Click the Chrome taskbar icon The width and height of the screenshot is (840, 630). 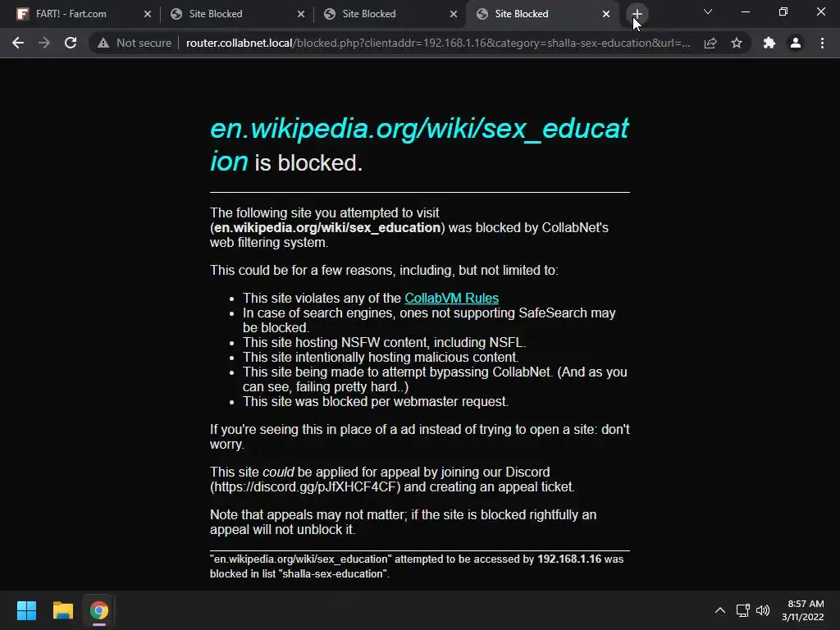click(98, 610)
